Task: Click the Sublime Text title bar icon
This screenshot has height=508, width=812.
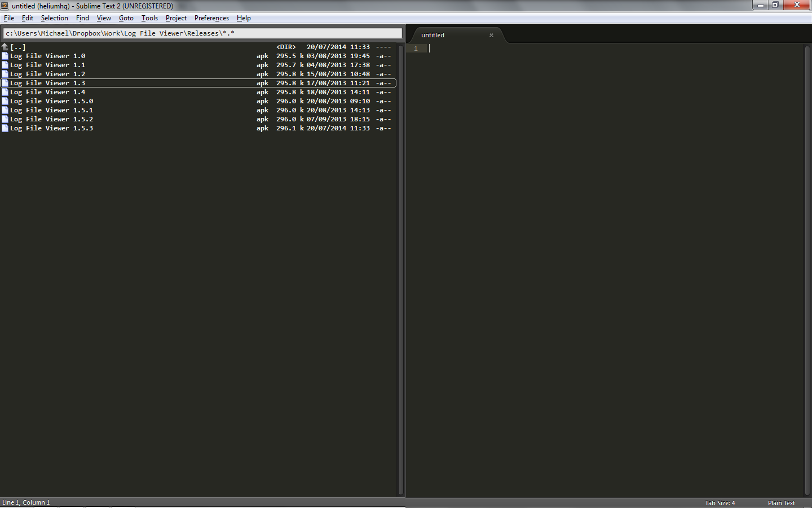Action: click(x=5, y=6)
